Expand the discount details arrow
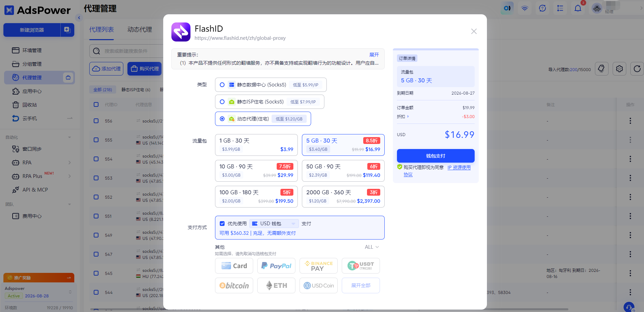This screenshot has width=644, height=312. (x=408, y=116)
